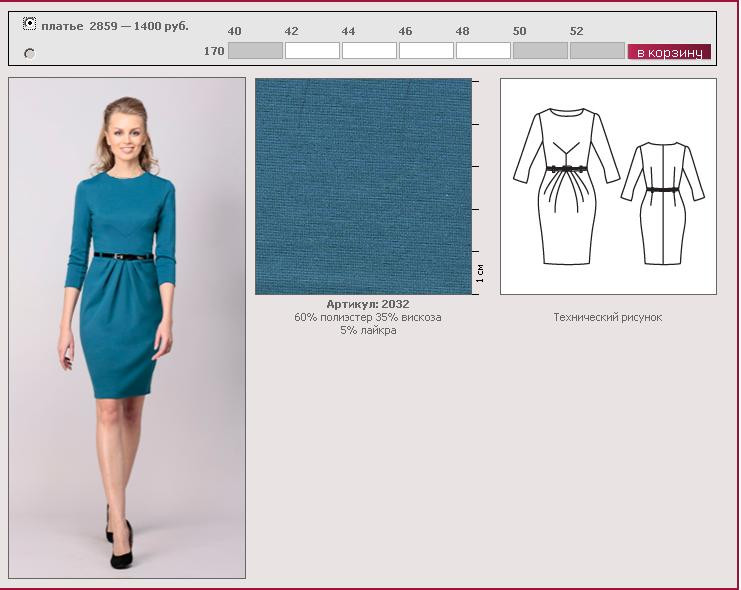
Task: Click the size 42 quantity field
Action: [x=312, y=51]
